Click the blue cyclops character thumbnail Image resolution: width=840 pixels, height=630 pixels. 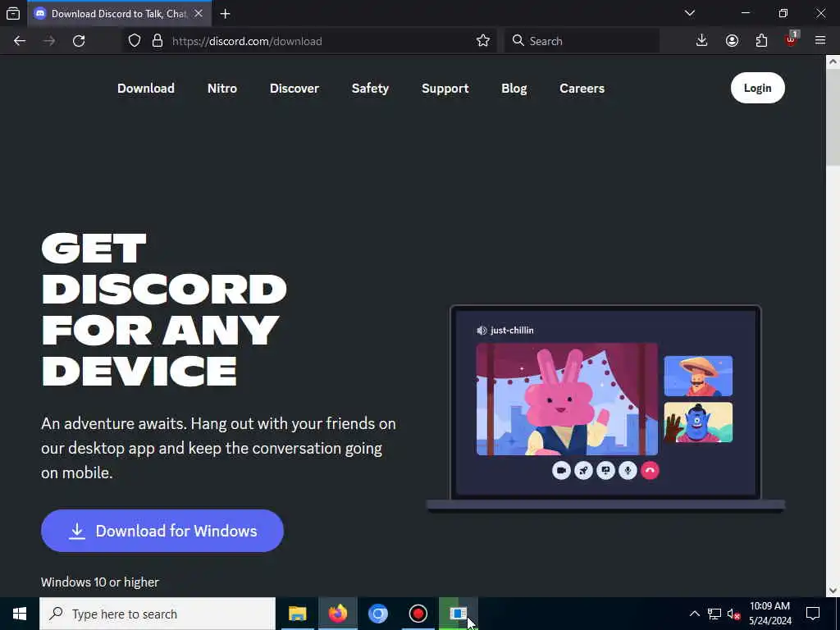pos(698,422)
